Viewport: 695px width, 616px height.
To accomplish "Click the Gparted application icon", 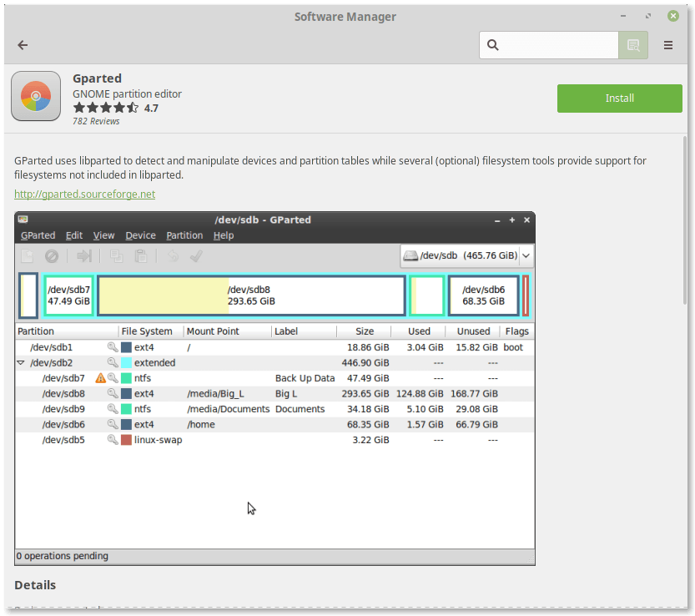I will tap(36, 96).
